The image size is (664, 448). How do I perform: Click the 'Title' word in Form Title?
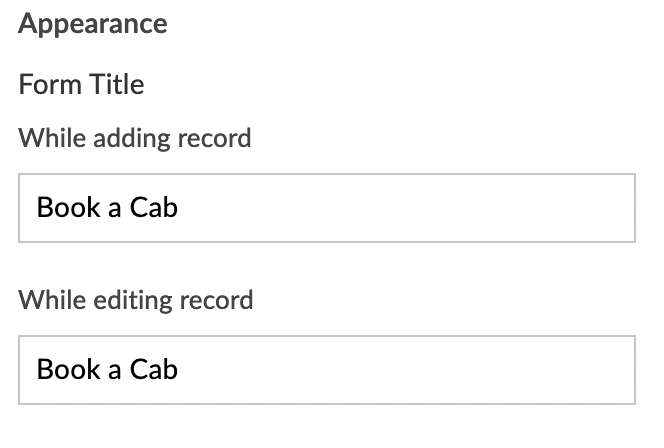(118, 84)
